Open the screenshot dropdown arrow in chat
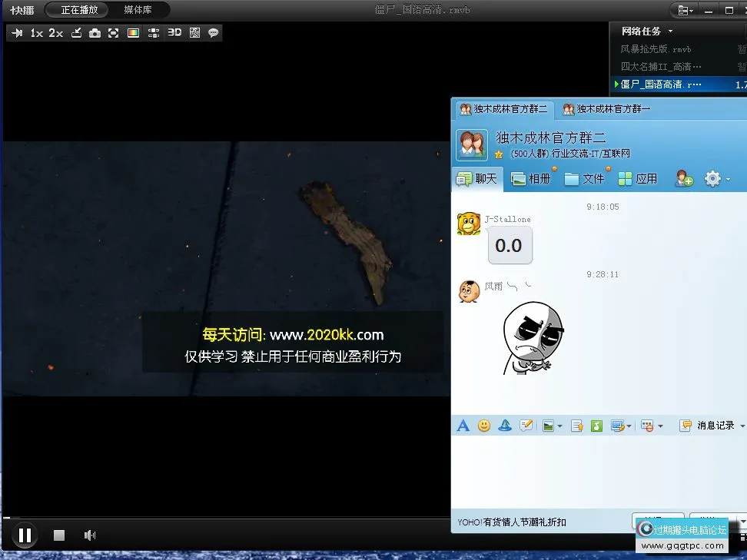This screenshot has width=747, height=560. [x=629, y=425]
